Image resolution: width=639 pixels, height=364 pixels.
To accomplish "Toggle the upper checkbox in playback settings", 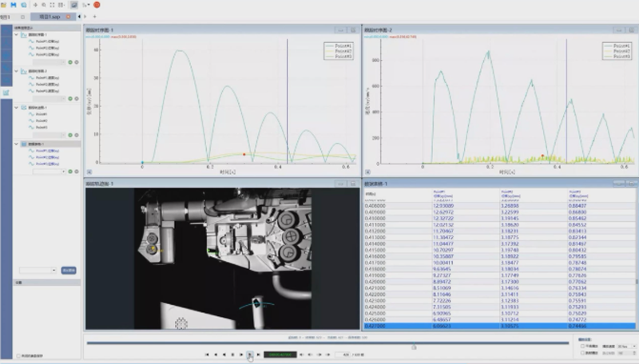I will [x=583, y=346].
